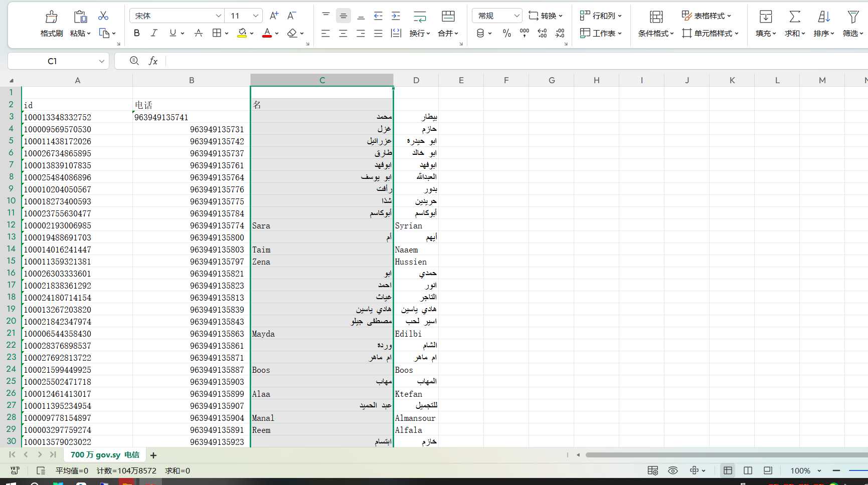868x485 pixels.
Task: Open the Worksheet (工作表) dropdown
Action: tap(601, 33)
